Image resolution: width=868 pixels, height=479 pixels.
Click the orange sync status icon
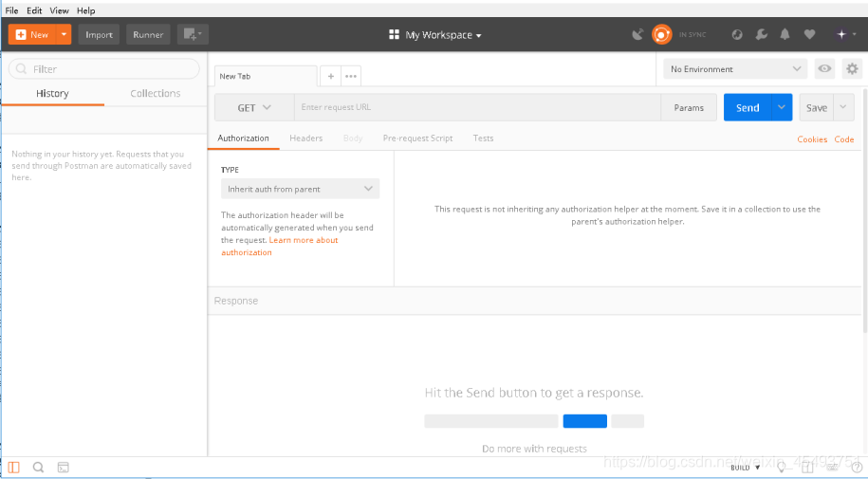pos(661,34)
